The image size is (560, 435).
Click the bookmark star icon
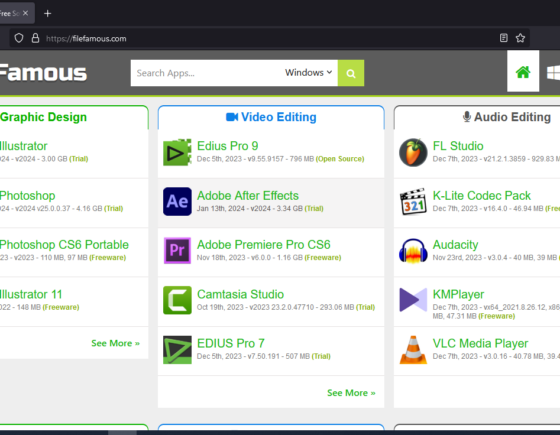pyautogui.click(x=520, y=38)
